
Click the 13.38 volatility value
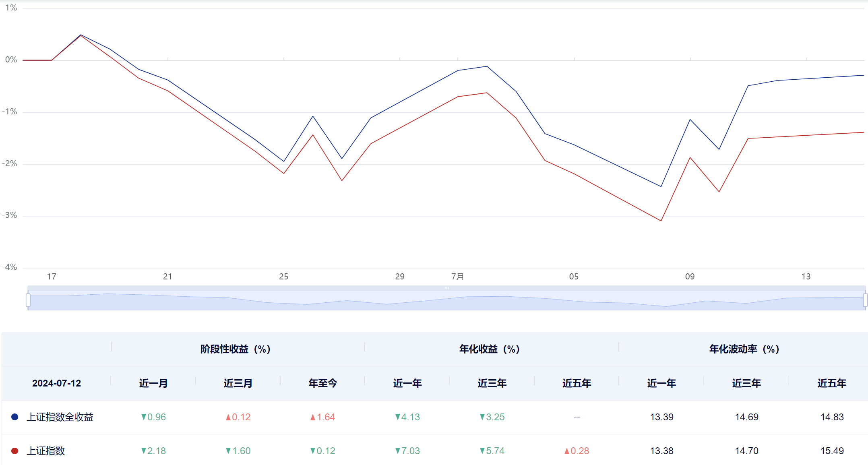(662, 451)
